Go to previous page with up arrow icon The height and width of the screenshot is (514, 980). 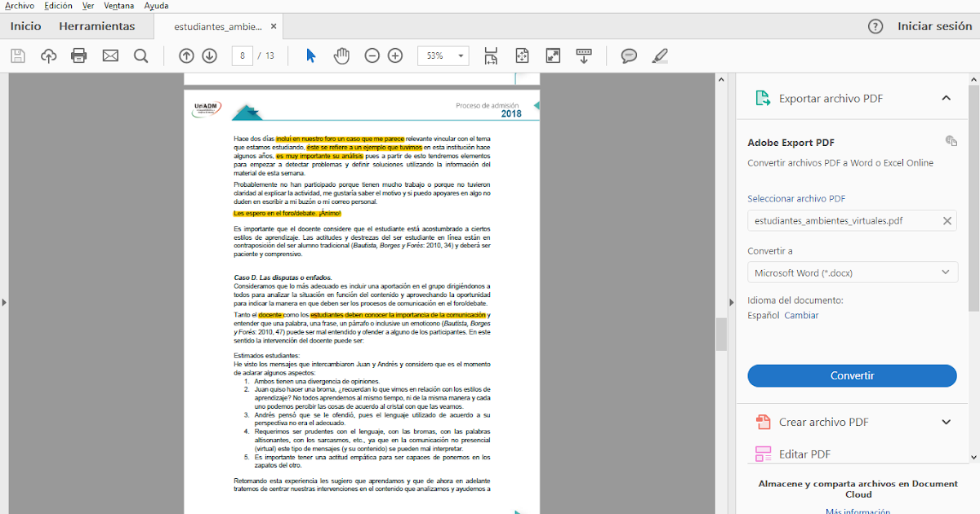tap(186, 55)
